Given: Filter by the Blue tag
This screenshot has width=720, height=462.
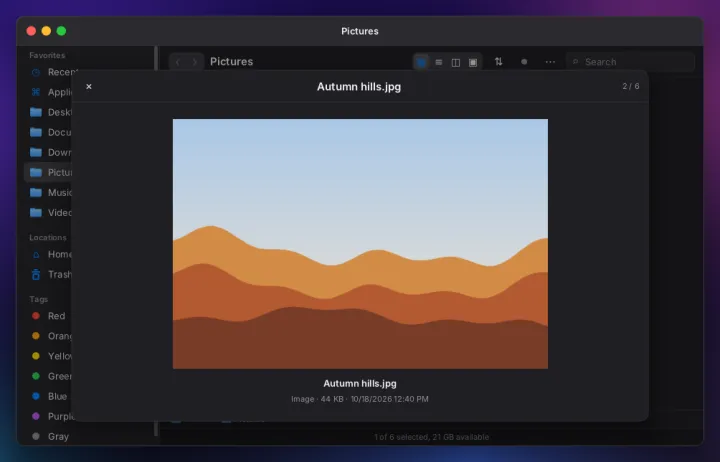Looking at the screenshot, I should (48, 396).
